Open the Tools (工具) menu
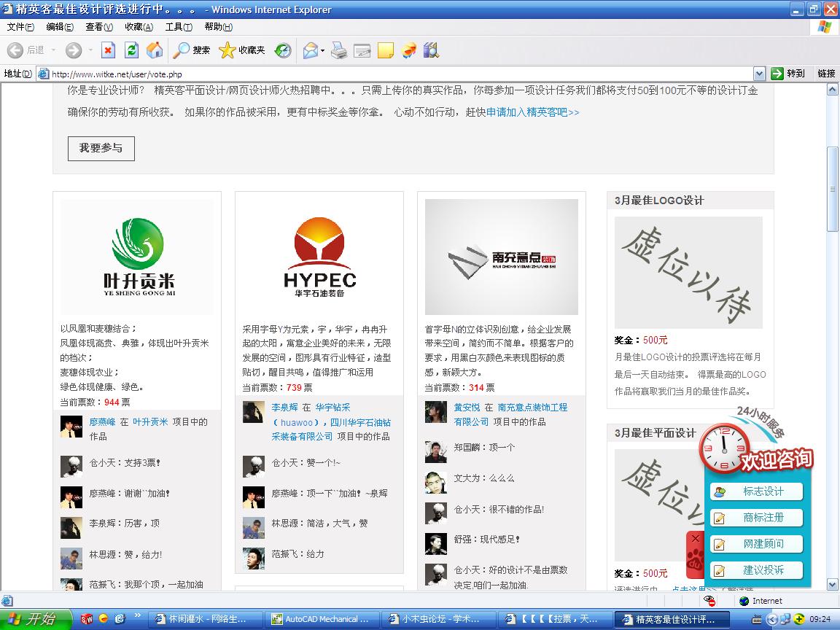The height and width of the screenshot is (630, 840). 179,27
